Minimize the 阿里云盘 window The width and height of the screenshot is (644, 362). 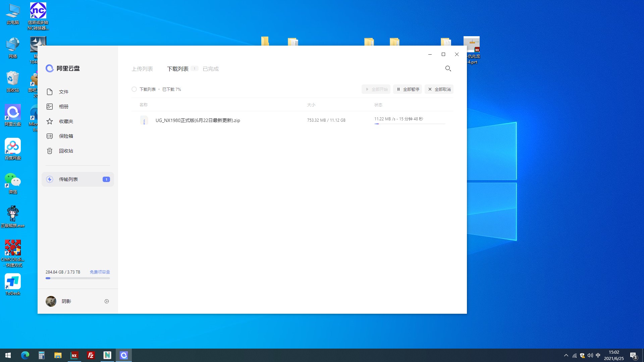pyautogui.click(x=430, y=54)
